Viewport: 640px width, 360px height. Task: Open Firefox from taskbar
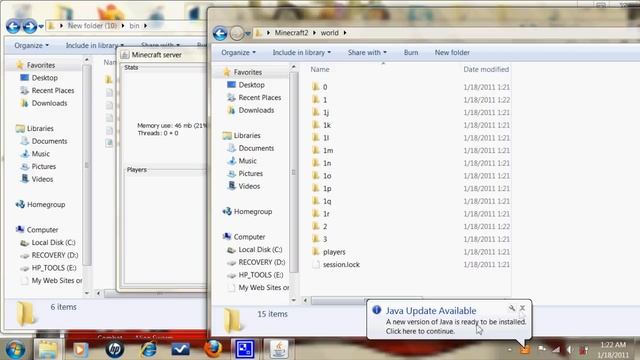coord(213,349)
